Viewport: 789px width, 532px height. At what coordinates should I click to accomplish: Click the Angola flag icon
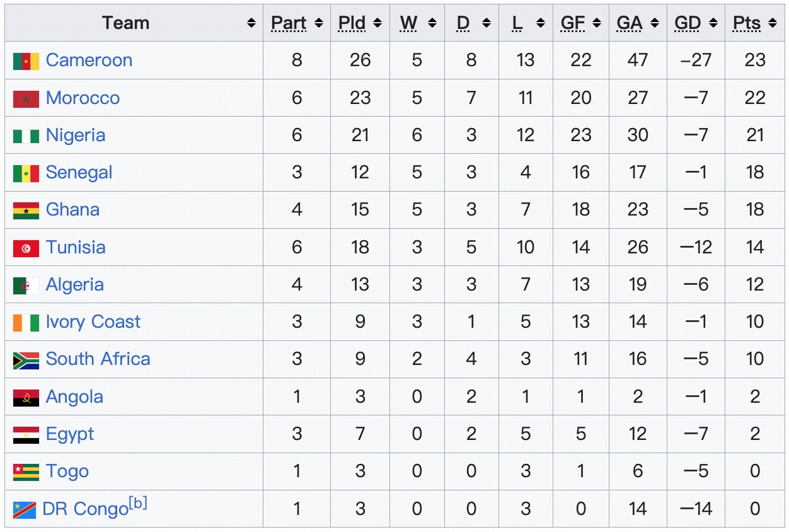[x=26, y=398]
